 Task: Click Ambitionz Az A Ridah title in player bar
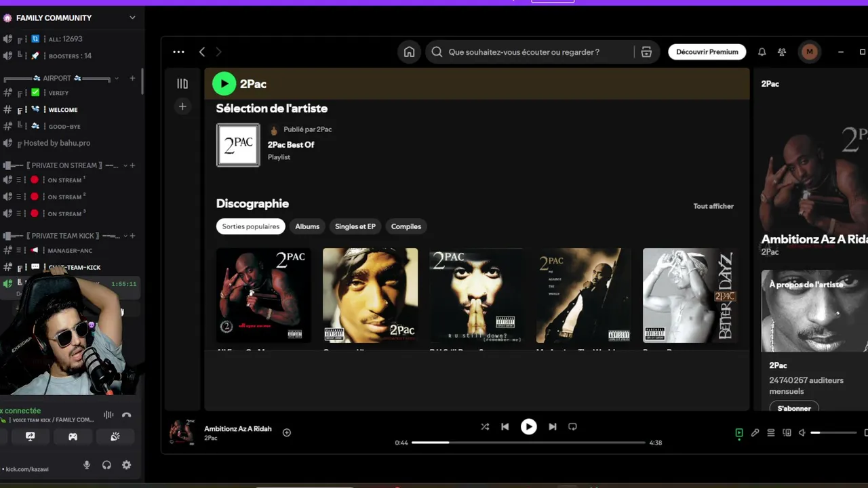238,429
